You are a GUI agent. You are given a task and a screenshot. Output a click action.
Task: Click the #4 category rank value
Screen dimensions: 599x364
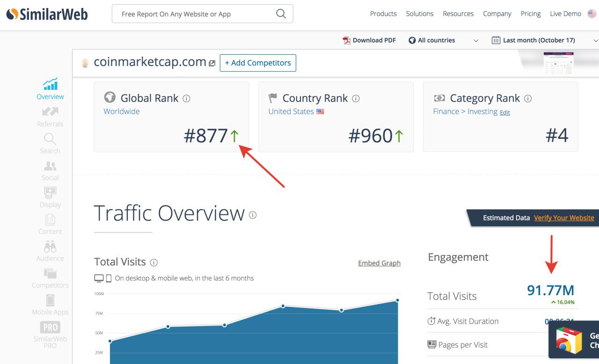557,136
